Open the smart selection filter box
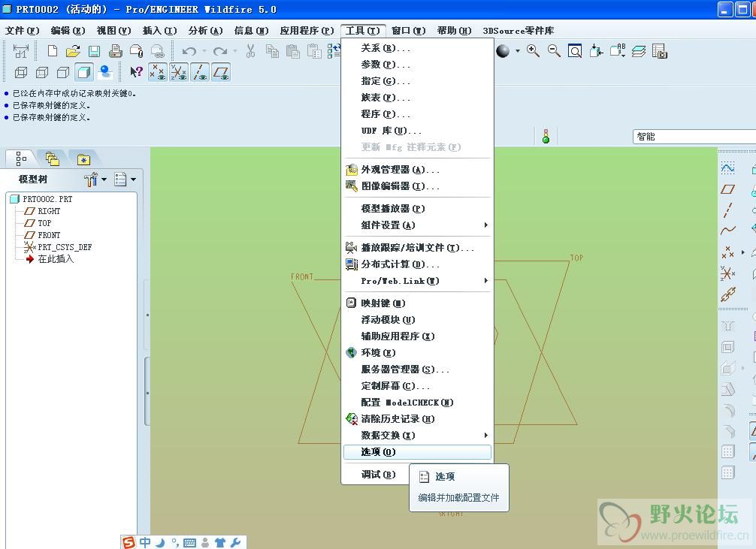The image size is (756, 549). (x=694, y=137)
